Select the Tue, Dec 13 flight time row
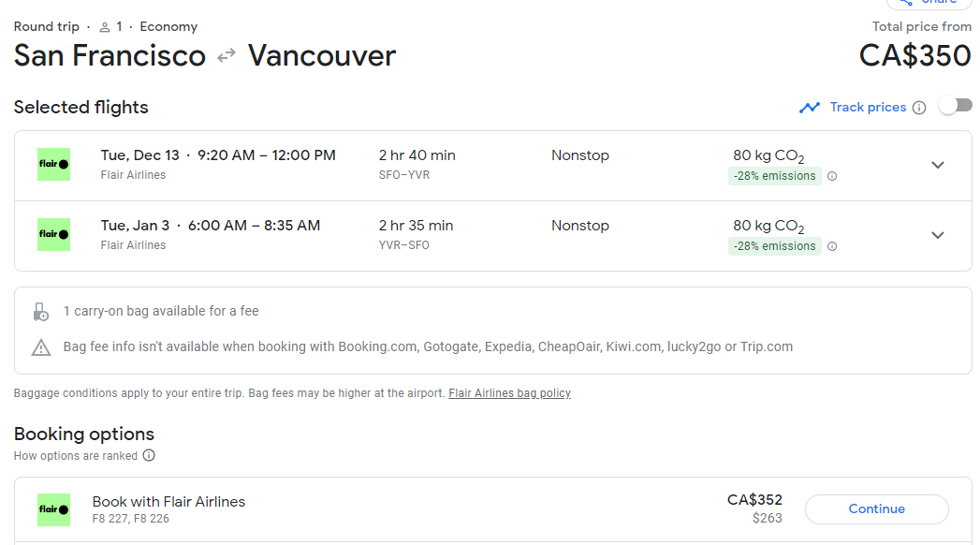 coord(218,155)
